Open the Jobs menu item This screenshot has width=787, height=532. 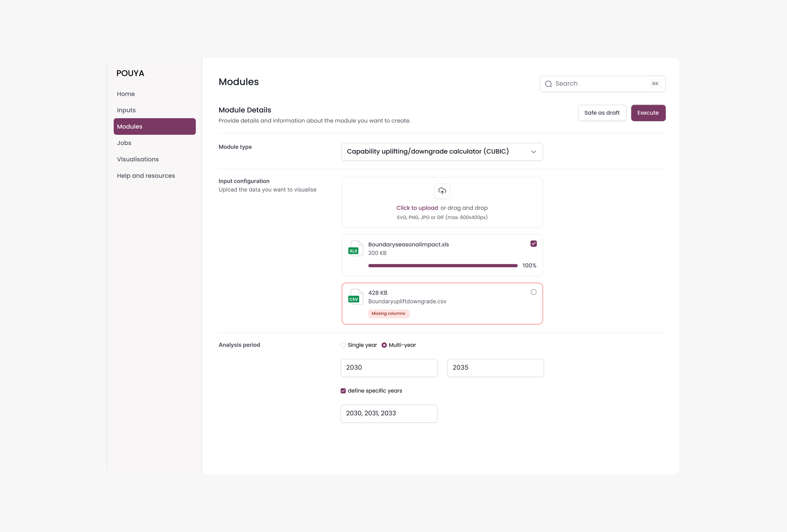[x=124, y=143]
